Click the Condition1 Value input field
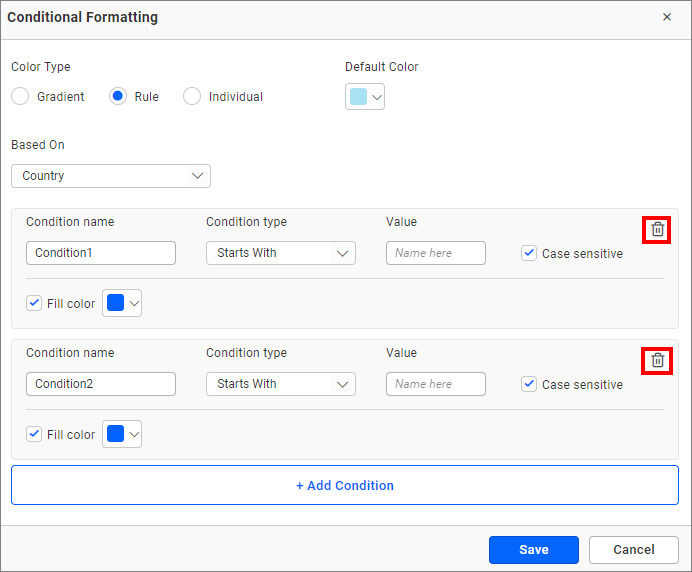Image resolution: width=692 pixels, height=572 pixels. click(436, 253)
